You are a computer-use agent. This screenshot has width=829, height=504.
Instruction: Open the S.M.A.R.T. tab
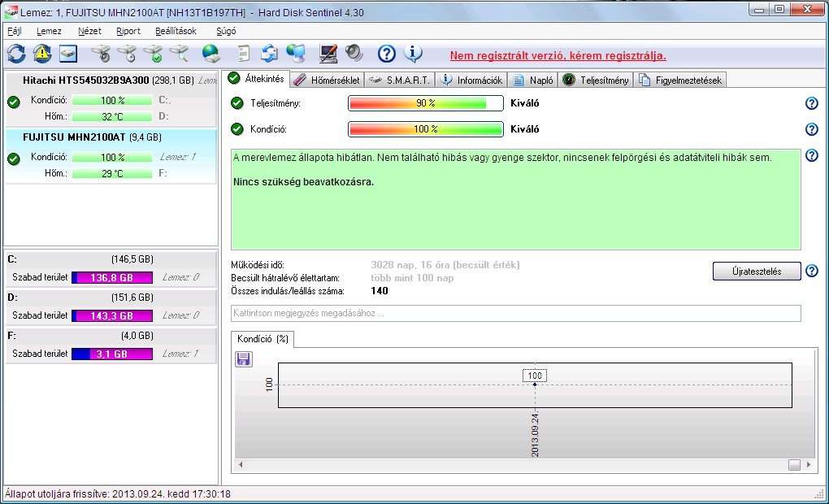point(400,80)
